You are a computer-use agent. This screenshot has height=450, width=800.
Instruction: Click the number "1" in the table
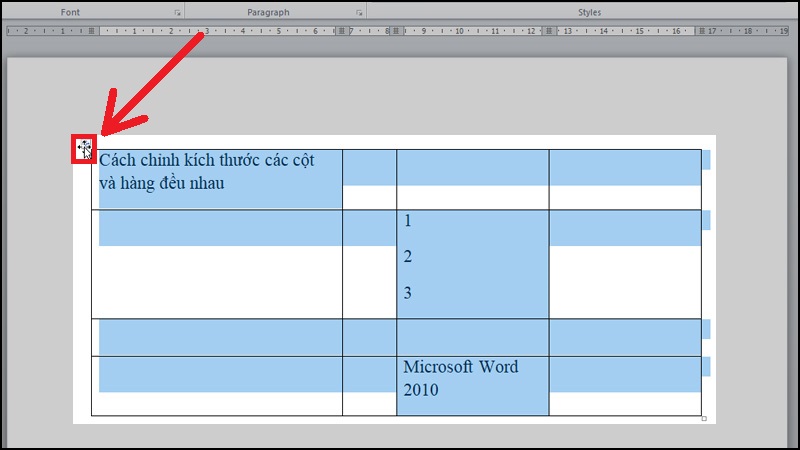point(407,221)
